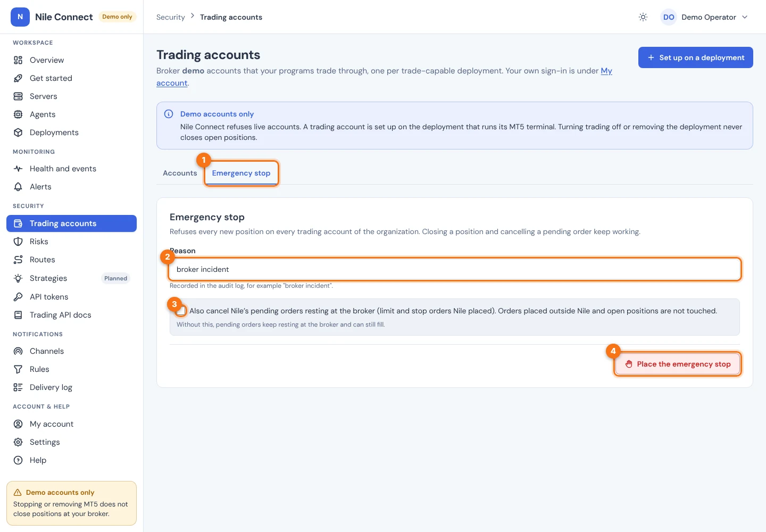Image resolution: width=766 pixels, height=532 pixels.
Task: Enable the cancel pending orders checkbox
Action: pyautogui.click(x=181, y=311)
